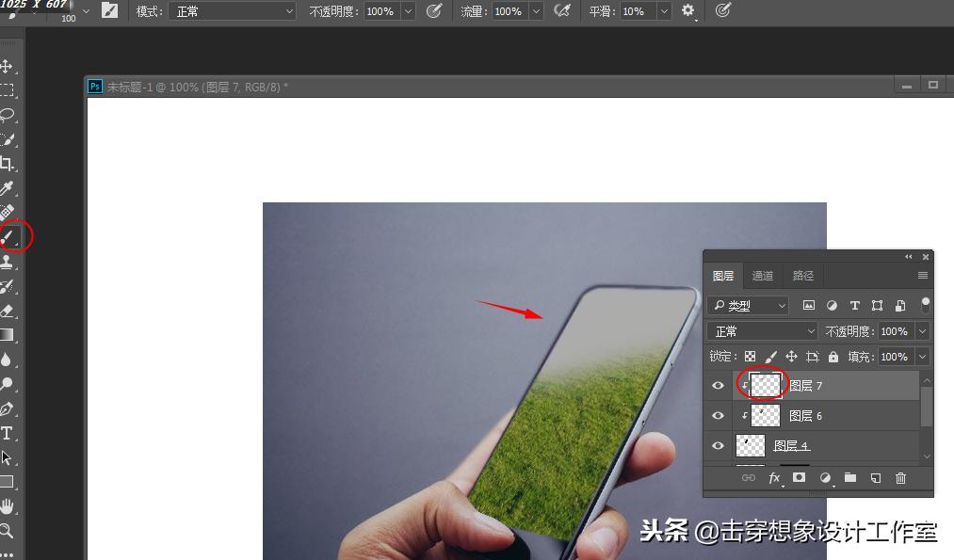Click the fx layer style icon
954x560 pixels.
pos(774,478)
